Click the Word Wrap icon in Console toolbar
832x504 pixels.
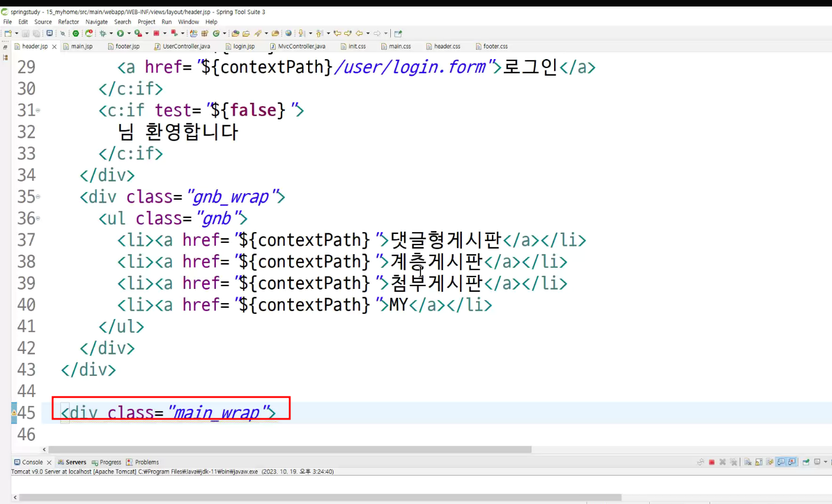[769, 462]
